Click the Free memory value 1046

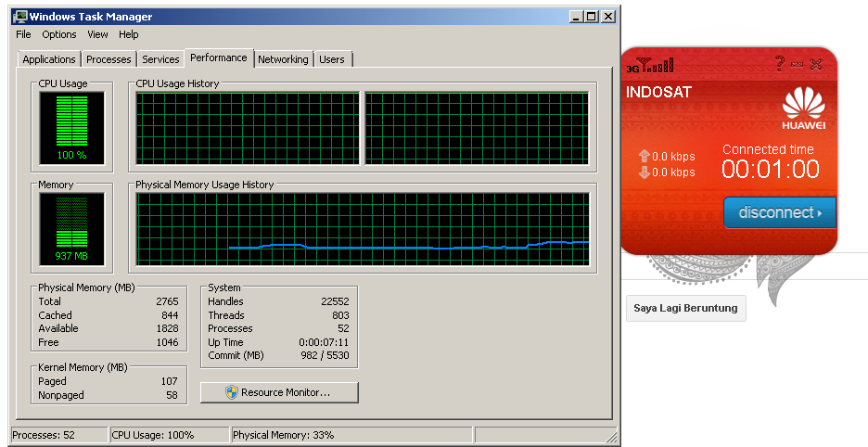pyautogui.click(x=167, y=342)
